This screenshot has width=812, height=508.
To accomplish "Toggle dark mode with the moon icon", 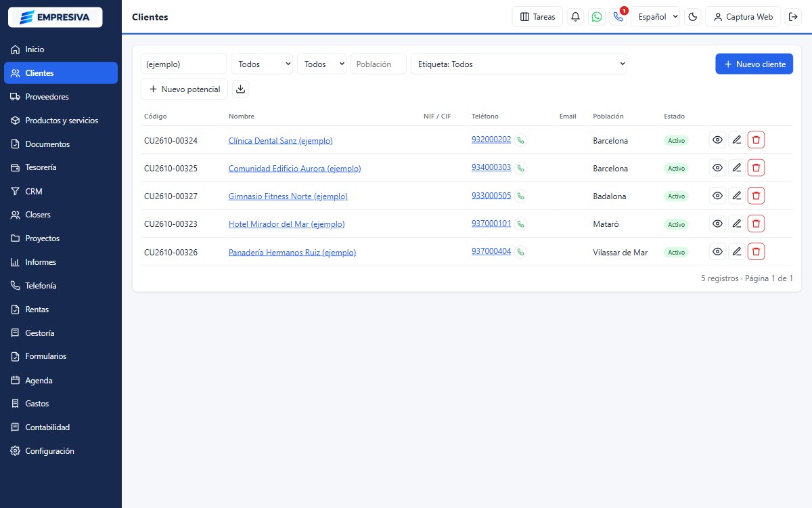I will (x=693, y=17).
